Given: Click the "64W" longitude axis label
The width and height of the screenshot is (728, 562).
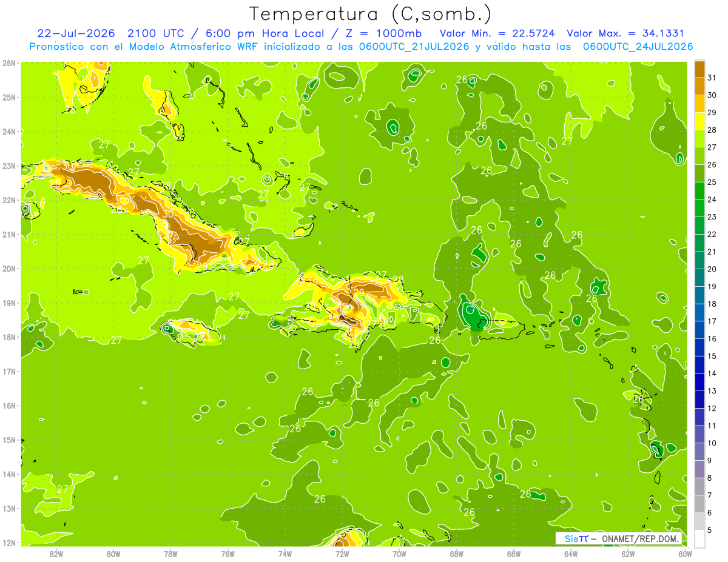Looking at the screenshot, I should coord(571,554).
